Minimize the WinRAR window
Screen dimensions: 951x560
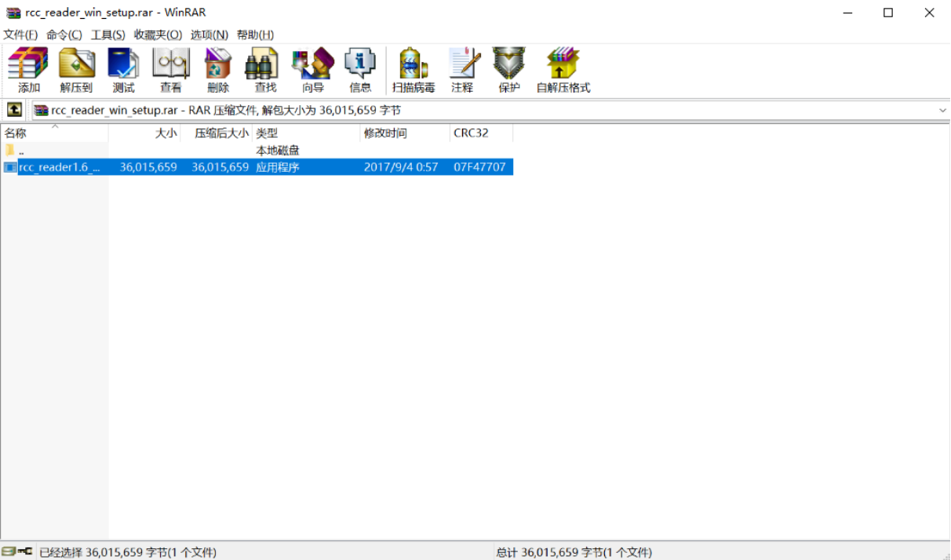tap(847, 13)
